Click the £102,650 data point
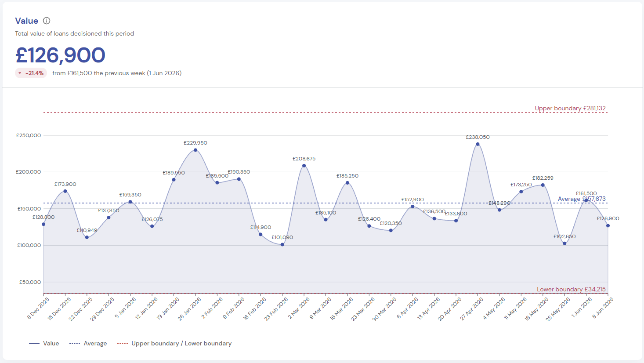644x363 pixels. [x=564, y=243]
